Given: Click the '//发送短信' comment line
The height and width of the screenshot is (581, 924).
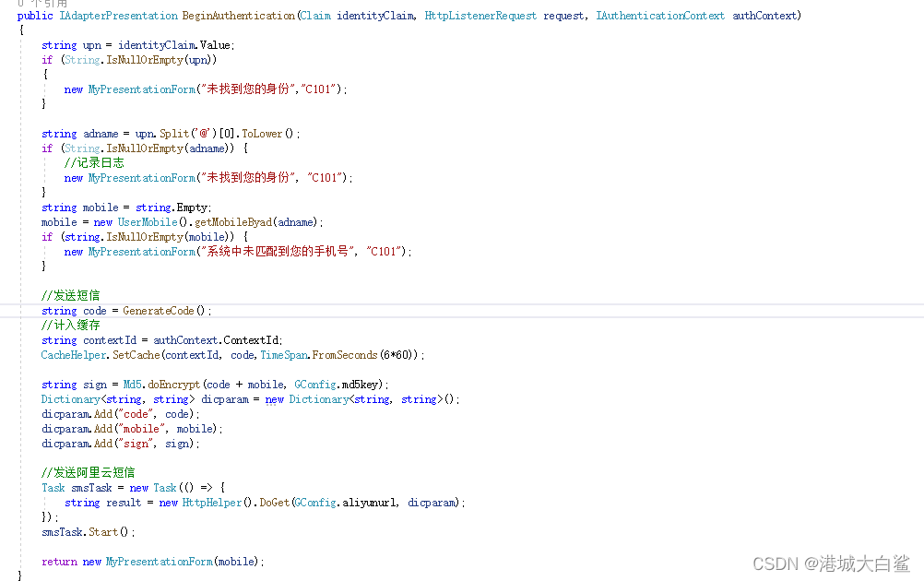Looking at the screenshot, I should [71, 296].
